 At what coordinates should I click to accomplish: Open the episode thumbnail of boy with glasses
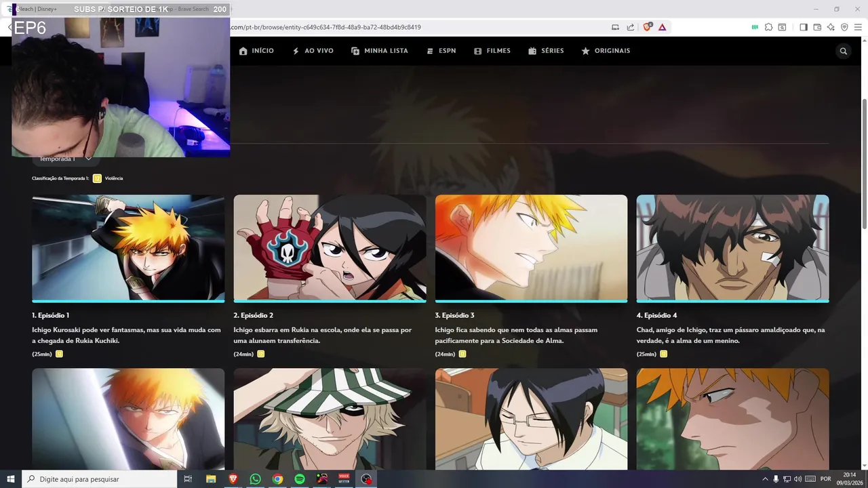point(531,419)
